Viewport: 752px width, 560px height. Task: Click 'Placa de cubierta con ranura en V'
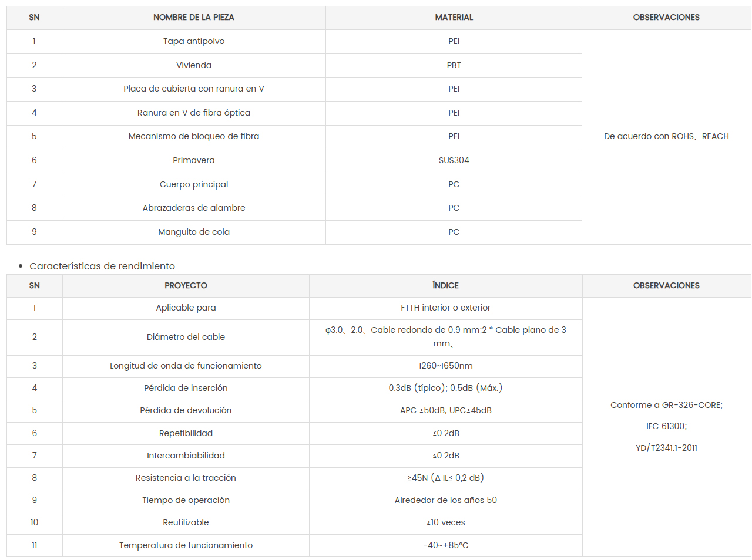[x=193, y=89]
